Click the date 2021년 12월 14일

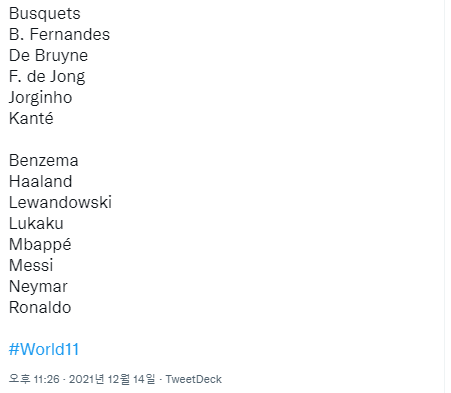[112, 379]
